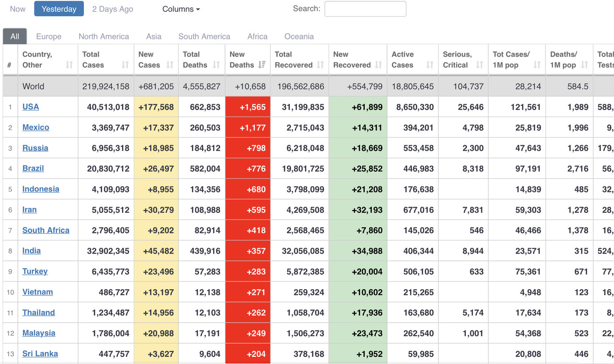Screen dimensions: 614x364
Task: Switch to the Europe tab
Action: [x=49, y=36]
